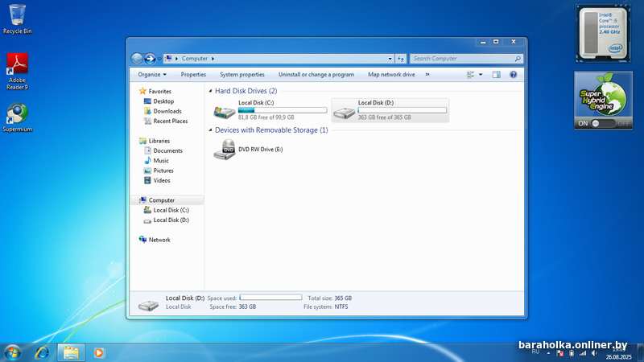The width and height of the screenshot is (644, 362).
Task: Click the Space used bar in details pane
Action: 270,297
